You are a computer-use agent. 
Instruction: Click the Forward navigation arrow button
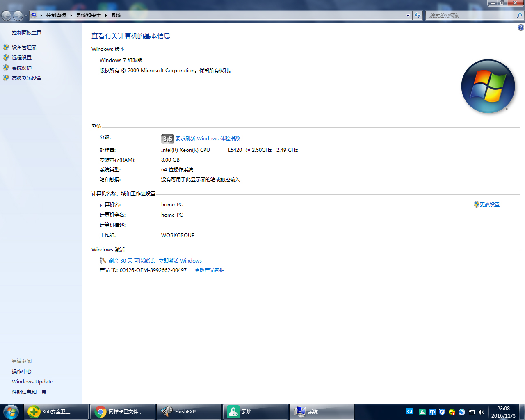(x=18, y=16)
